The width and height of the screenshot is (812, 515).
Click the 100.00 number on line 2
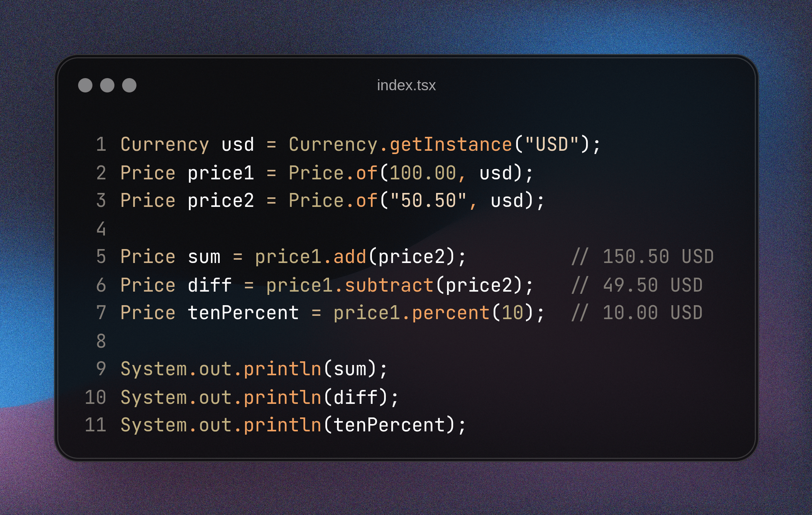coord(423,173)
